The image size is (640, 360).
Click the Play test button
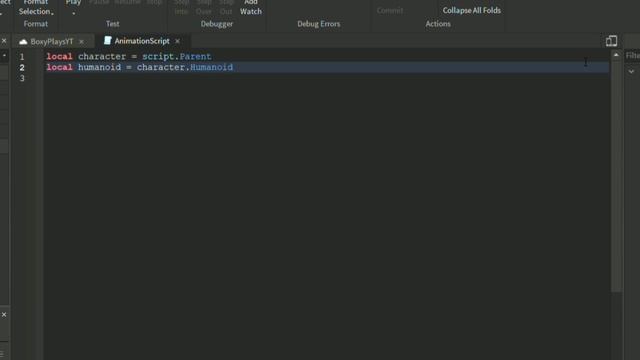coord(73,3)
